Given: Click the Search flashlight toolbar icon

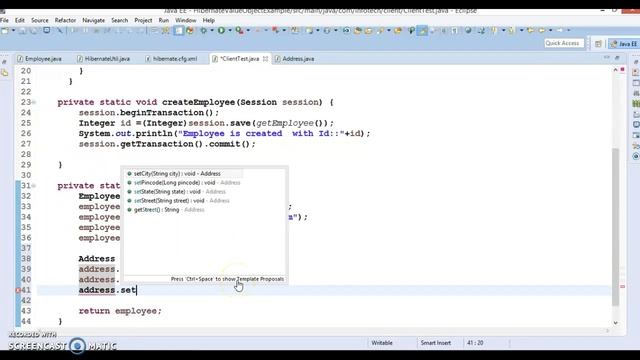Looking at the screenshot, I should pos(381,31).
